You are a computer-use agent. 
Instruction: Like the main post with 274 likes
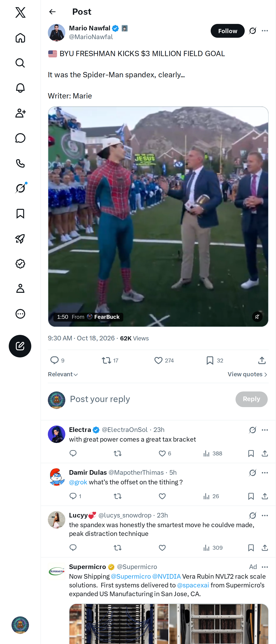click(x=164, y=360)
